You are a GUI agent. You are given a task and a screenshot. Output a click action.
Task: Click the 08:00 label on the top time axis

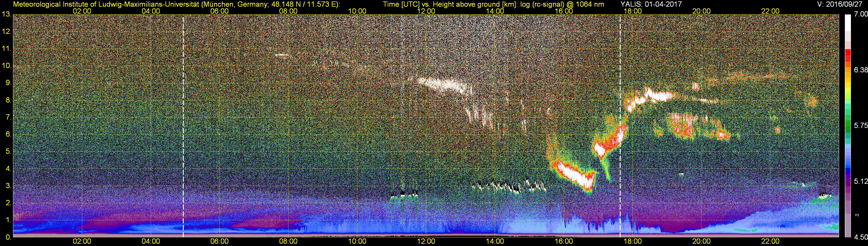click(x=288, y=11)
